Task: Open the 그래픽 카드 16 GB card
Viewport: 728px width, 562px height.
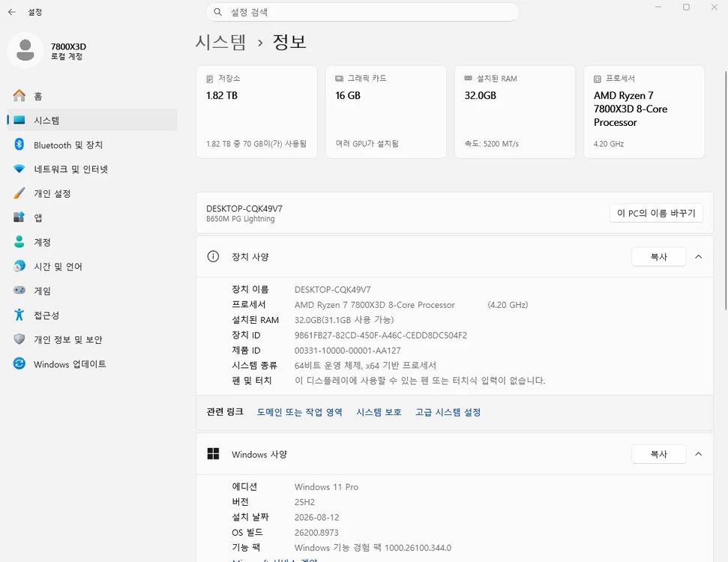Action: [386, 112]
